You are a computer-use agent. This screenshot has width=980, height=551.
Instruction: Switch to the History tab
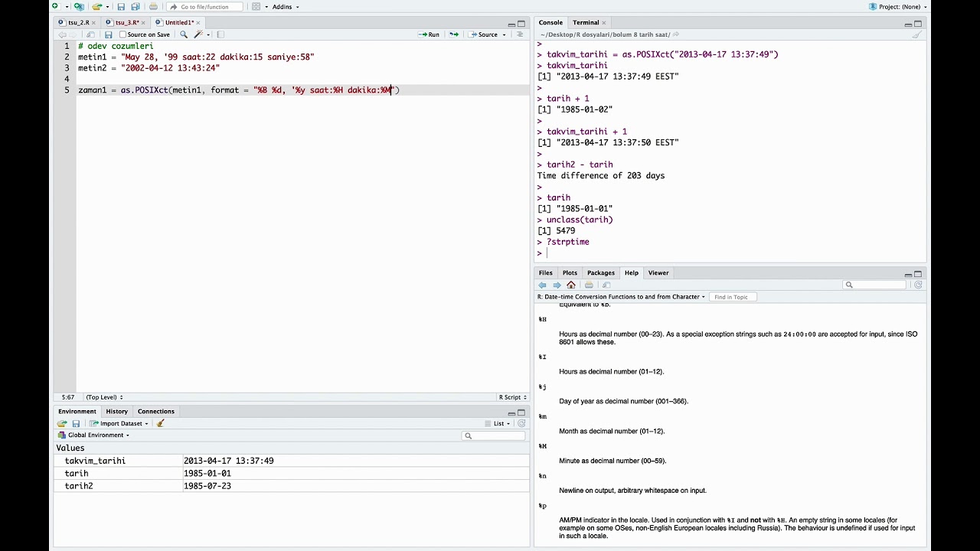coord(116,412)
